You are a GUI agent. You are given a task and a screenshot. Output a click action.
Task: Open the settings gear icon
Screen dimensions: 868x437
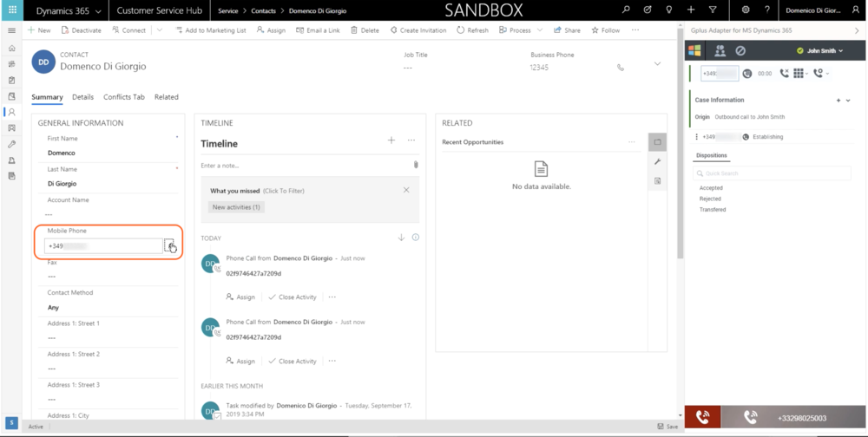746,10
